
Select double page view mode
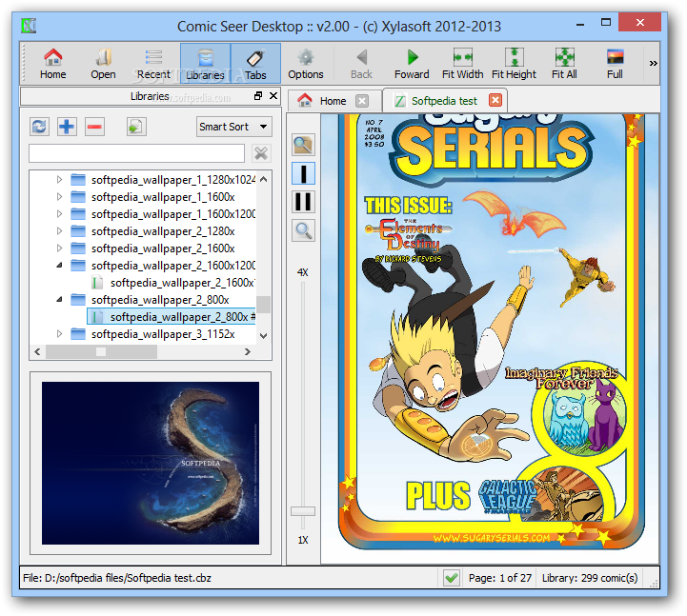[303, 202]
